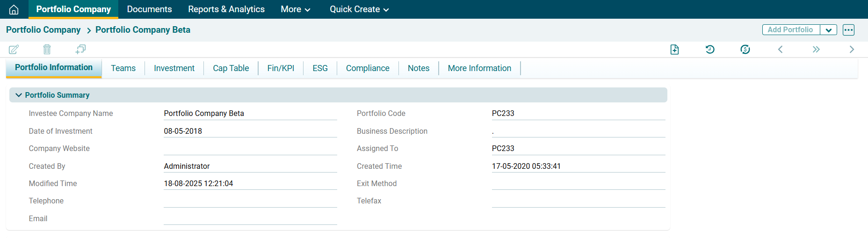Image resolution: width=868 pixels, height=238 pixels.
Task: Expand the Add Portfolio dropdown arrow
Action: 828,30
